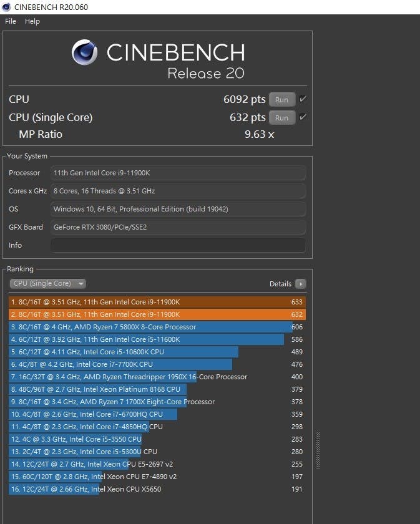This screenshot has width=420, height=524.
Task: Click the 6092 pts CPU score
Action: click(x=245, y=99)
